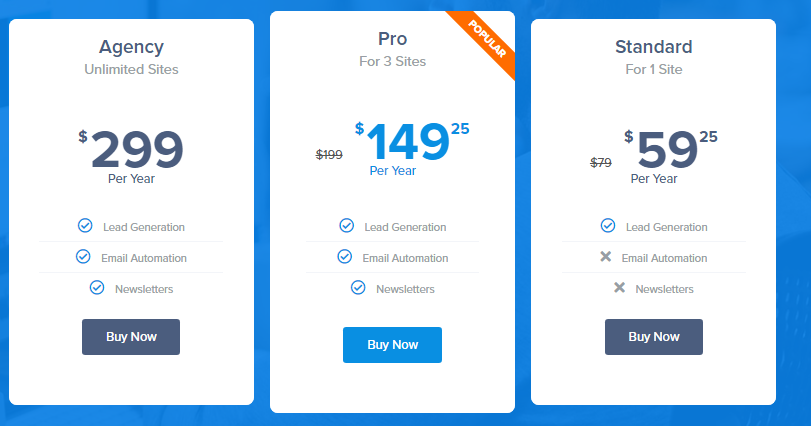Click the crossed-out $199 price
Viewport: 811px width, 426px height.
[329, 154]
